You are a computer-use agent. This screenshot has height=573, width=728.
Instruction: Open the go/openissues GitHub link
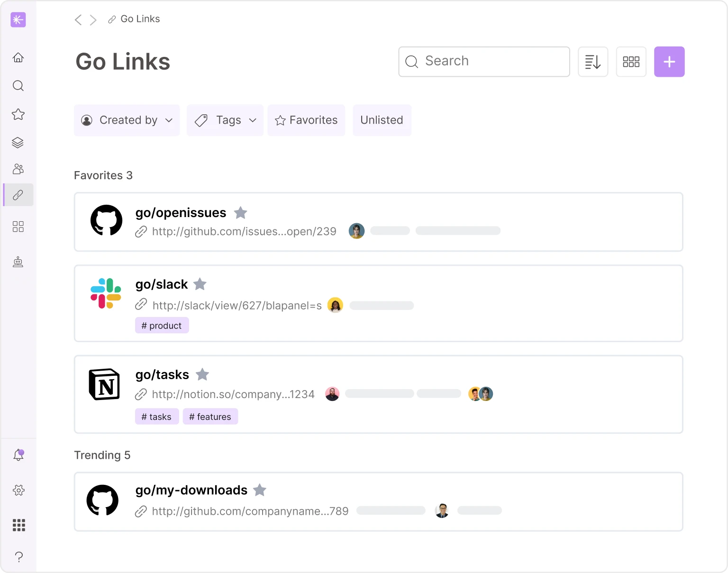(181, 213)
